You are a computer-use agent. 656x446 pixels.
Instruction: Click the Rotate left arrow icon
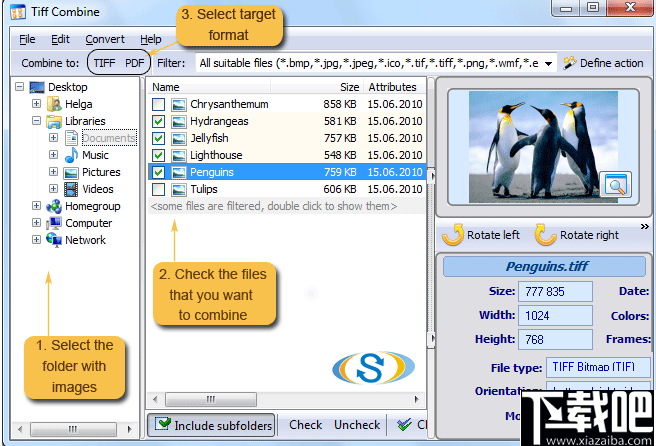point(453,235)
